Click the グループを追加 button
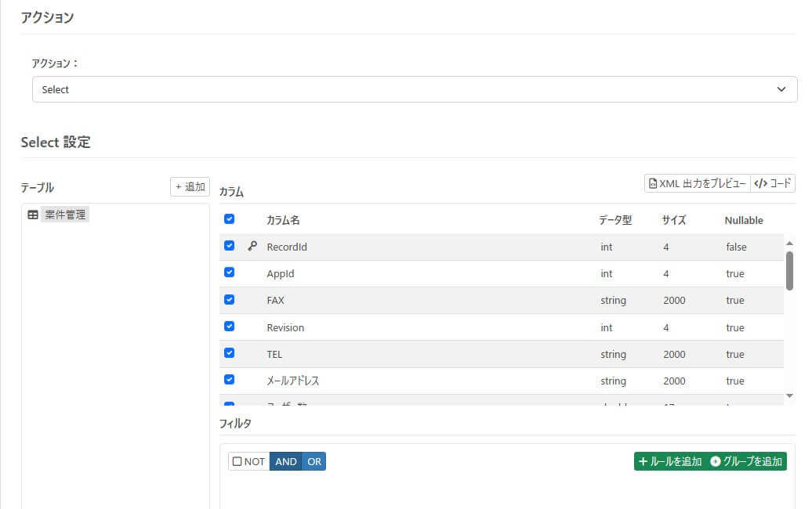812x509 pixels. click(x=746, y=461)
